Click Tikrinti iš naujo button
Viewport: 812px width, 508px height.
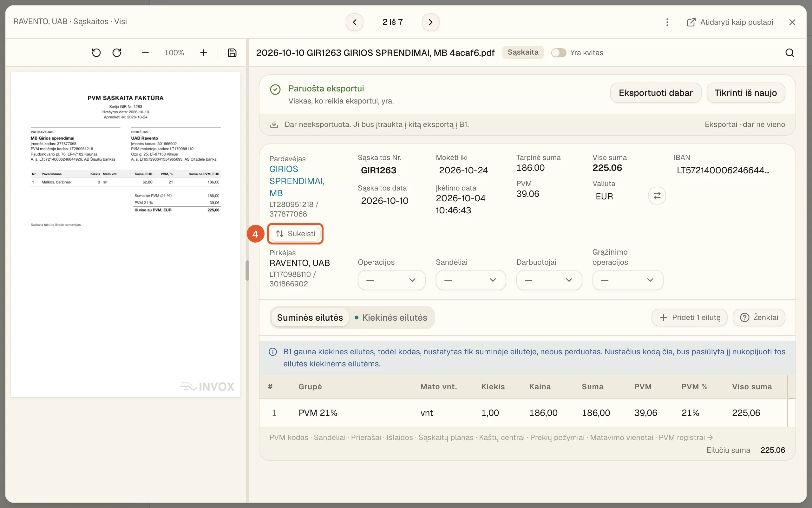pyautogui.click(x=746, y=93)
